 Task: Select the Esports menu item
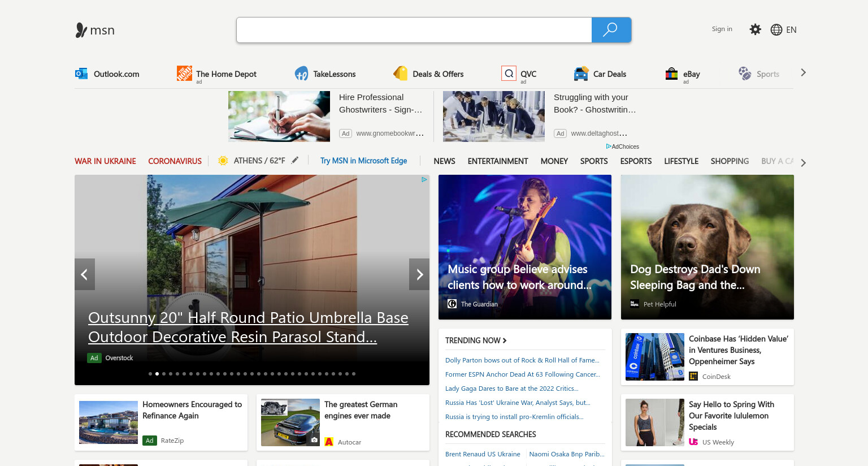pos(636,161)
